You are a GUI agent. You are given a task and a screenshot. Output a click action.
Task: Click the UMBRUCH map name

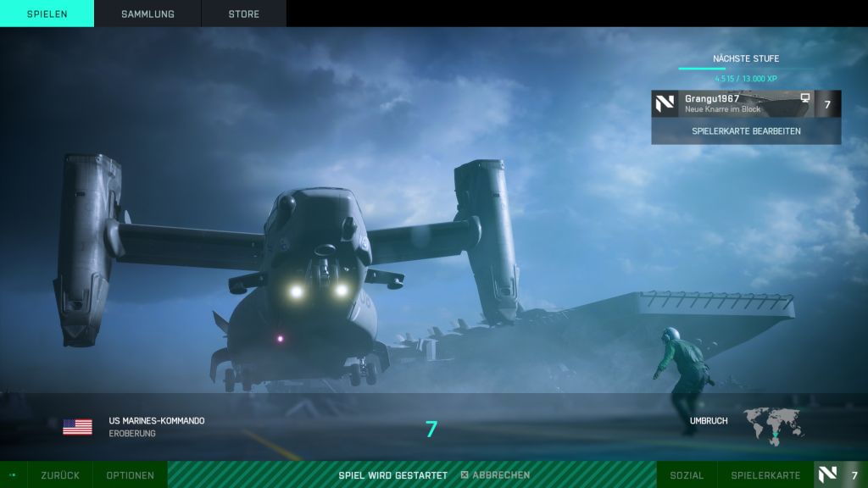pyautogui.click(x=708, y=421)
